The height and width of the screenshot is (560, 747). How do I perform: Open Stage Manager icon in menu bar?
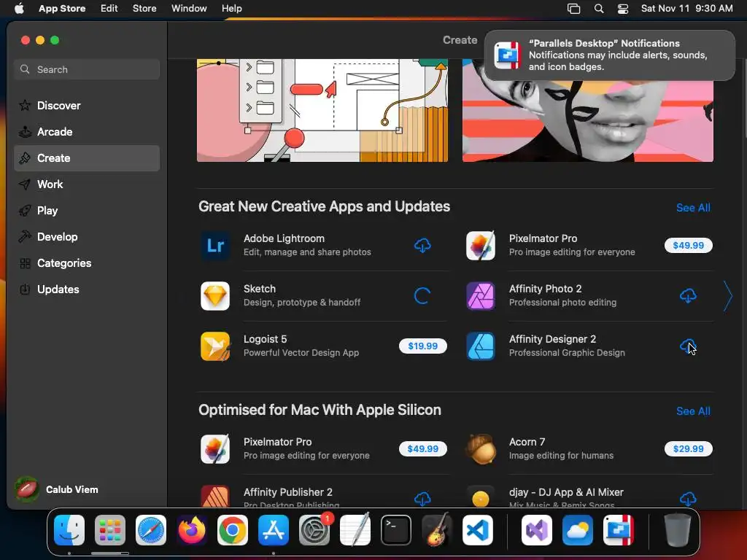(x=573, y=8)
